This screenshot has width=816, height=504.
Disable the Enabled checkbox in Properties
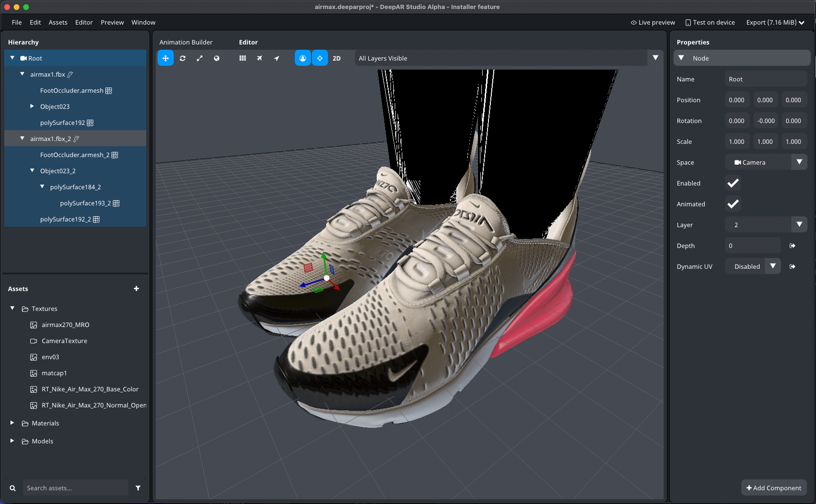(733, 183)
